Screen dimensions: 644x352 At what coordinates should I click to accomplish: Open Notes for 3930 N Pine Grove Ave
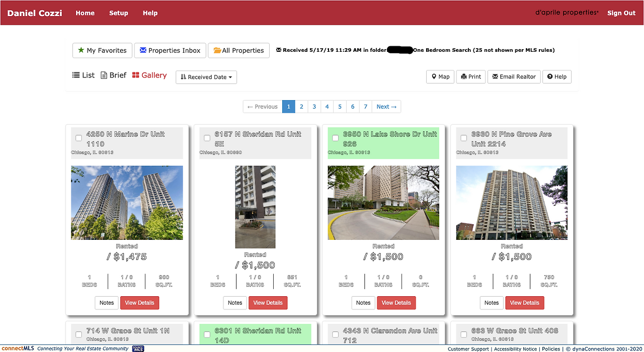pyautogui.click(x=492, y=303)
